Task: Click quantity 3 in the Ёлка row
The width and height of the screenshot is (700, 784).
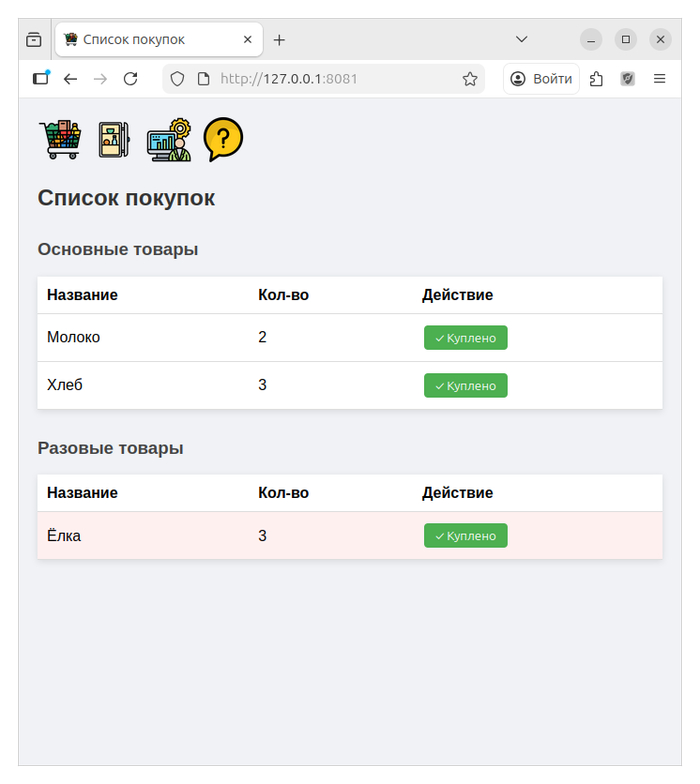Action: coord(262,536)
